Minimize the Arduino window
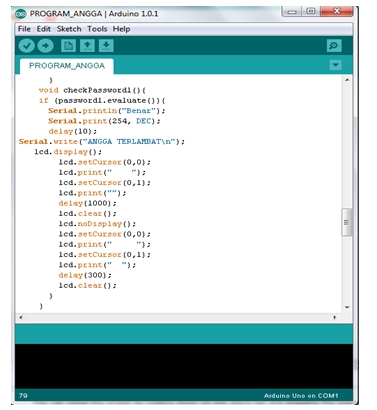 click(x=292, y=12)
